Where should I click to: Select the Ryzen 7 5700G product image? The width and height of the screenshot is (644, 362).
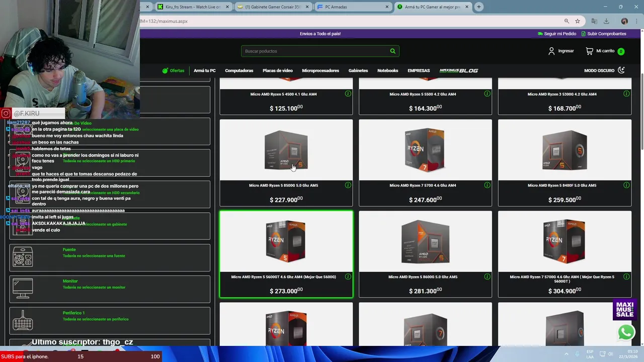tap(565, 241)
